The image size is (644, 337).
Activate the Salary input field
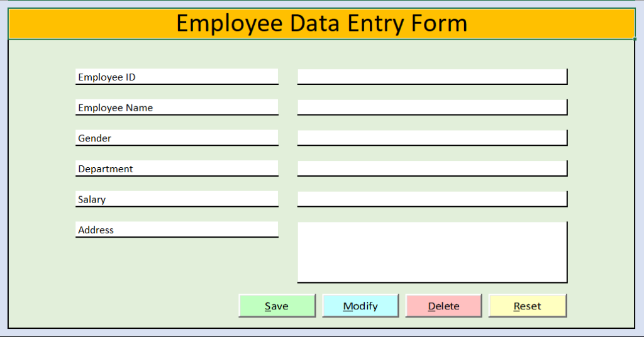(x=433, y=199)
